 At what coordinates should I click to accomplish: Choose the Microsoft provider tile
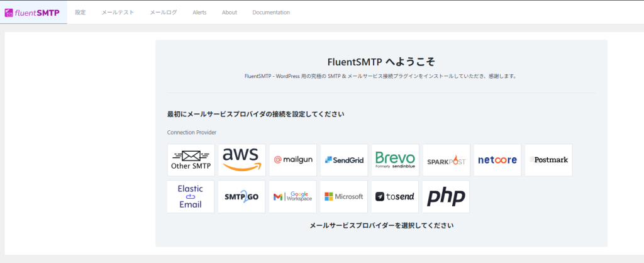tap(344, 196)
